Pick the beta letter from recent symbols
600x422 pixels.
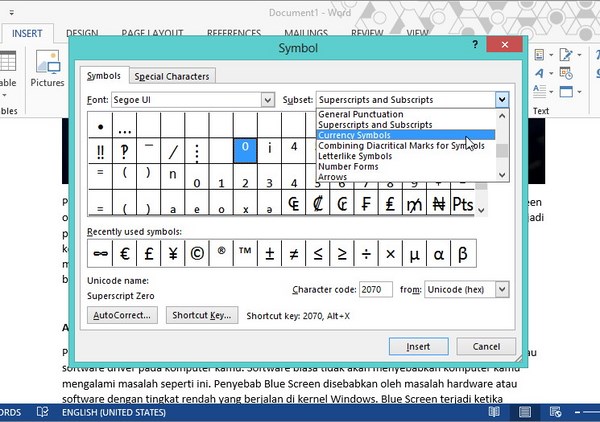(x=463, y=253)
